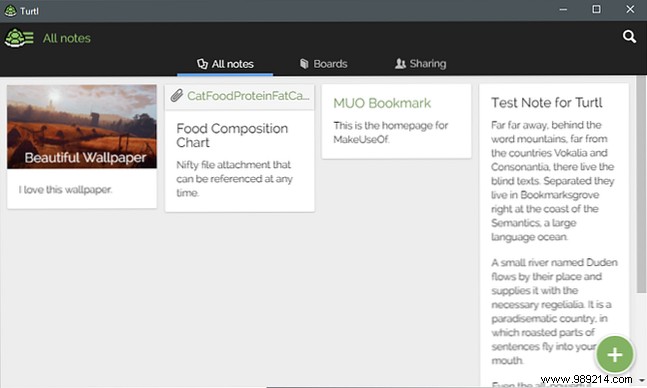Open the Beautiful Wallpaper image thumbnail

tap(82, 127)
